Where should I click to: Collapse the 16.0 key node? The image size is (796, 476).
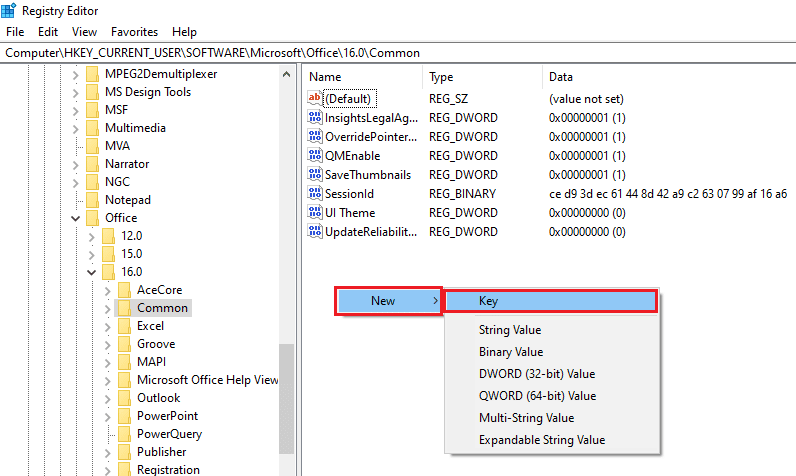(x=91, y=272)
